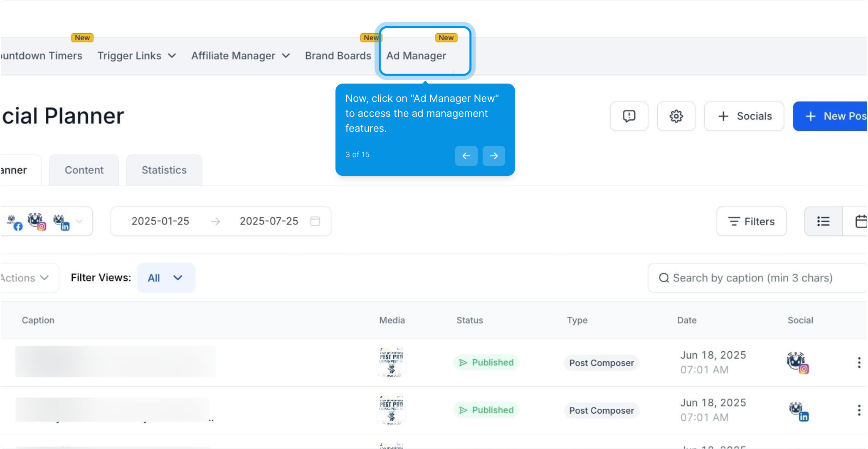The width and height of the screenshot is (868, 449).
Task: Open Social Planner settings gear
Action: pyautogui.click(x=676, y=116)
